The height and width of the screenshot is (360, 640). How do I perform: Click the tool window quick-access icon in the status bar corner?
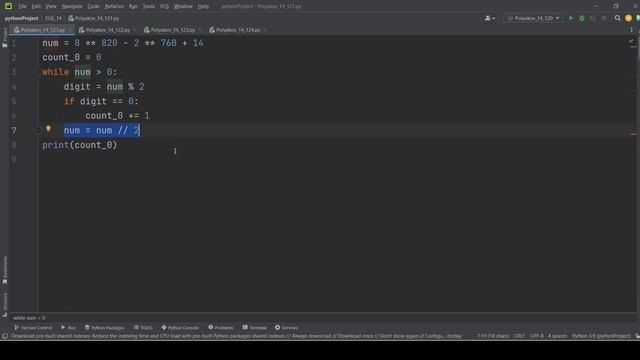coord(5,336)
